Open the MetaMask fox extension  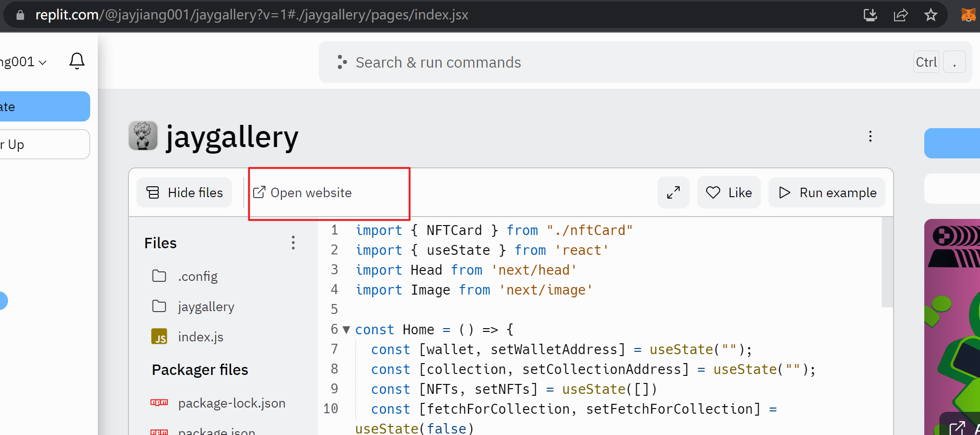point(969,15)
